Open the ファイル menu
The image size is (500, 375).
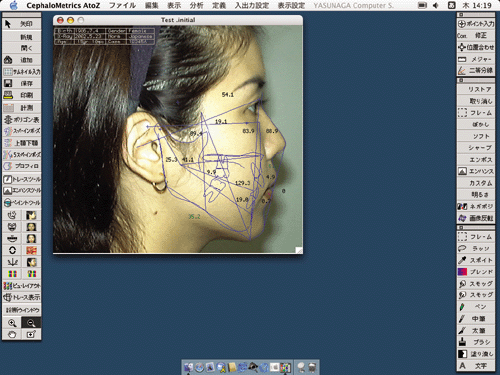122,5
